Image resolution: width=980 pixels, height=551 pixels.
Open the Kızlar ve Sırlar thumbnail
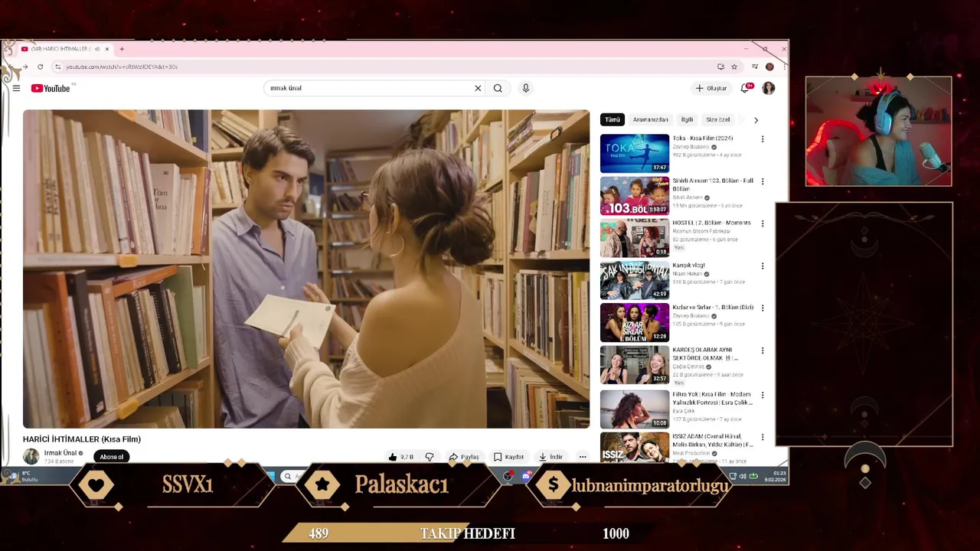(635, 322)
